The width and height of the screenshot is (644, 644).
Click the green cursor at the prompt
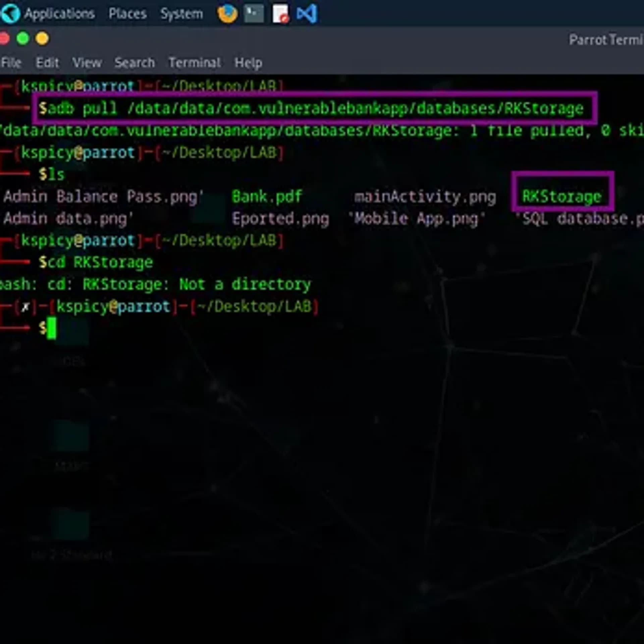(52, 328)
